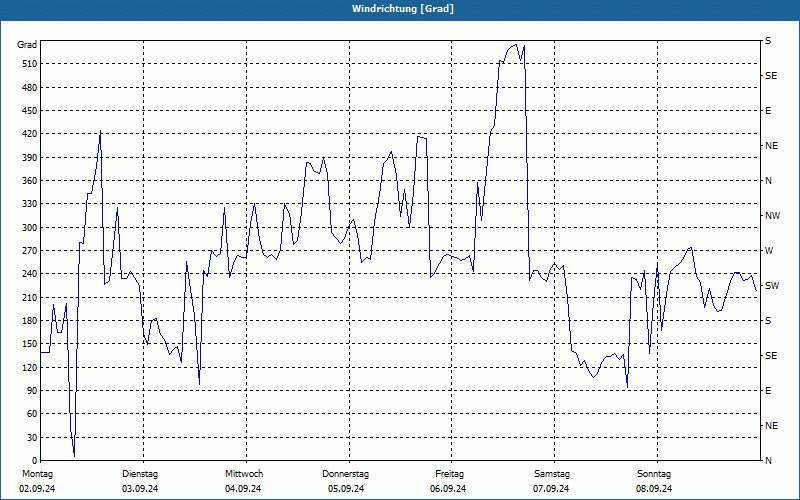Click the topmost 'S' compass label
The width and height of the screenshot is (800, 500).
768,41
